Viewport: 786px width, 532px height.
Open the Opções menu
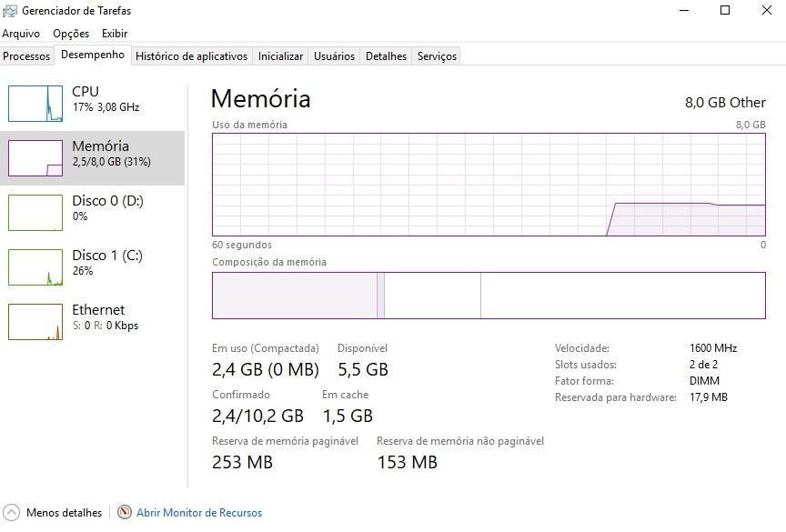coord(71,34)
